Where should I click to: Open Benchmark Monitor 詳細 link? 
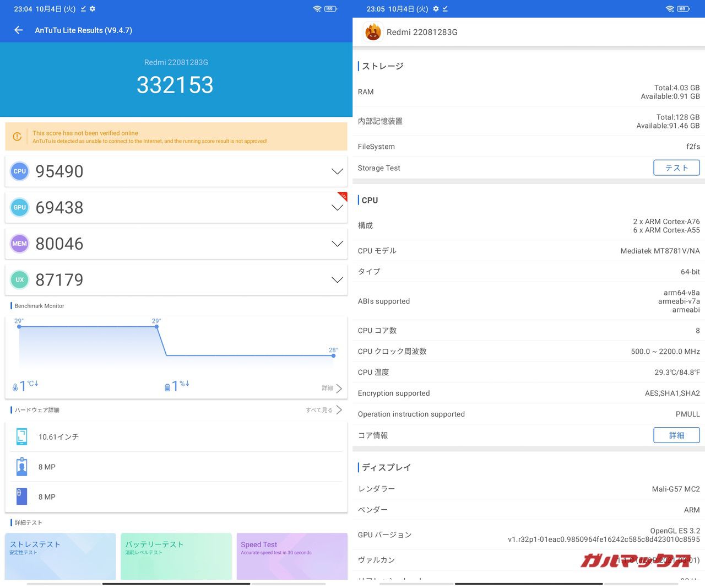pos(332,389)
